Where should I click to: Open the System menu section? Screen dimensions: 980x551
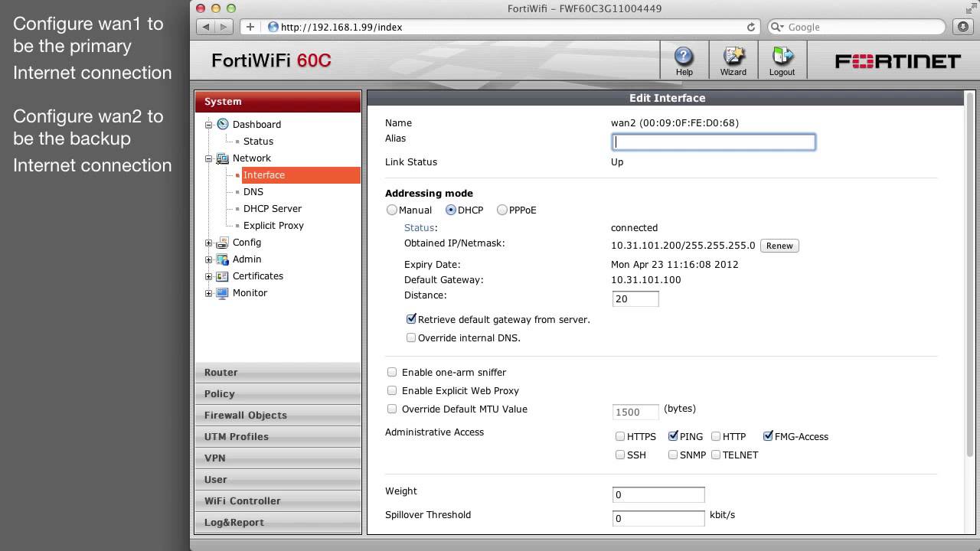[x=278, y=101]
